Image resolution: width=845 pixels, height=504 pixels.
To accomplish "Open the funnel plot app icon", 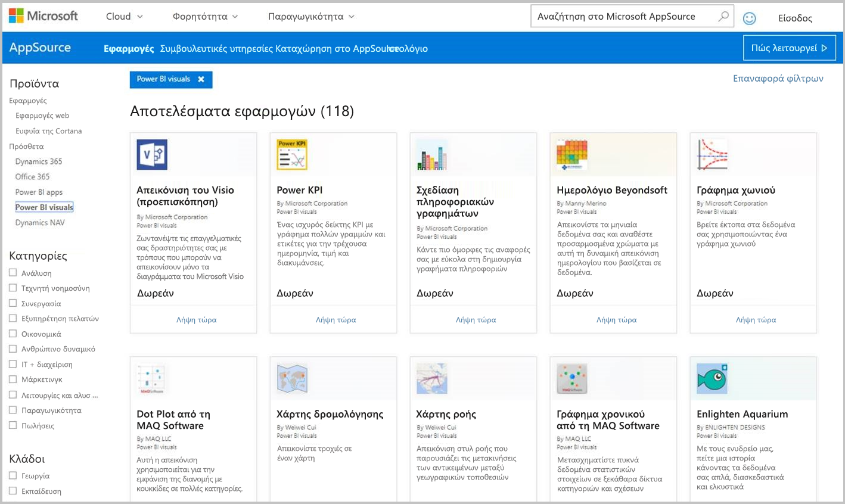I will click(712, 155).
